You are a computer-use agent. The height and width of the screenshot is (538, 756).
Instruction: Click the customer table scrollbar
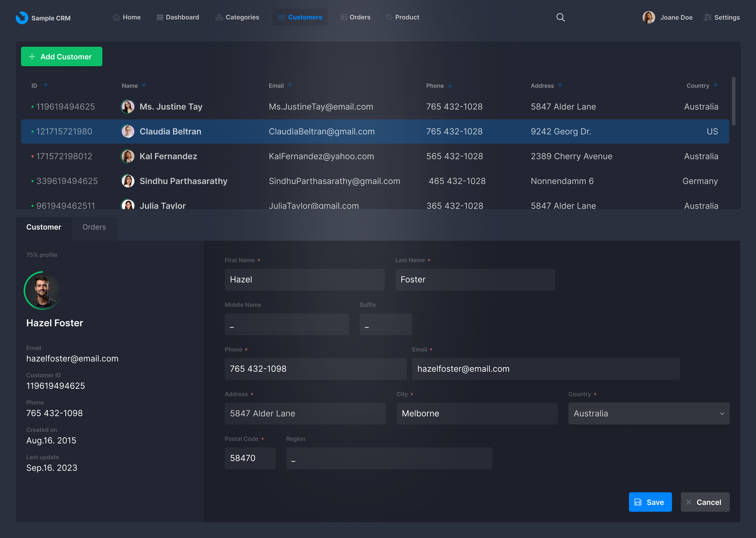[x=733, y=101]
